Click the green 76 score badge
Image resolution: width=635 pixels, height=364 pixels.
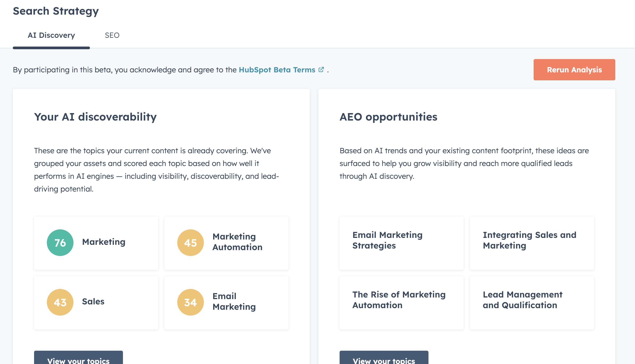(60, 243)
